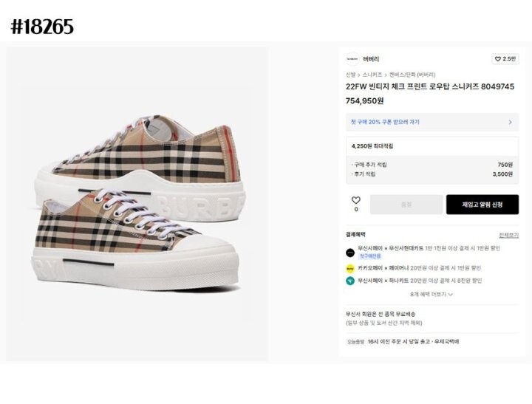The height and width of the screenshot is (404, 532).
Task: Click the 재입고 알림 신청 button
Action: pos(482,205)
